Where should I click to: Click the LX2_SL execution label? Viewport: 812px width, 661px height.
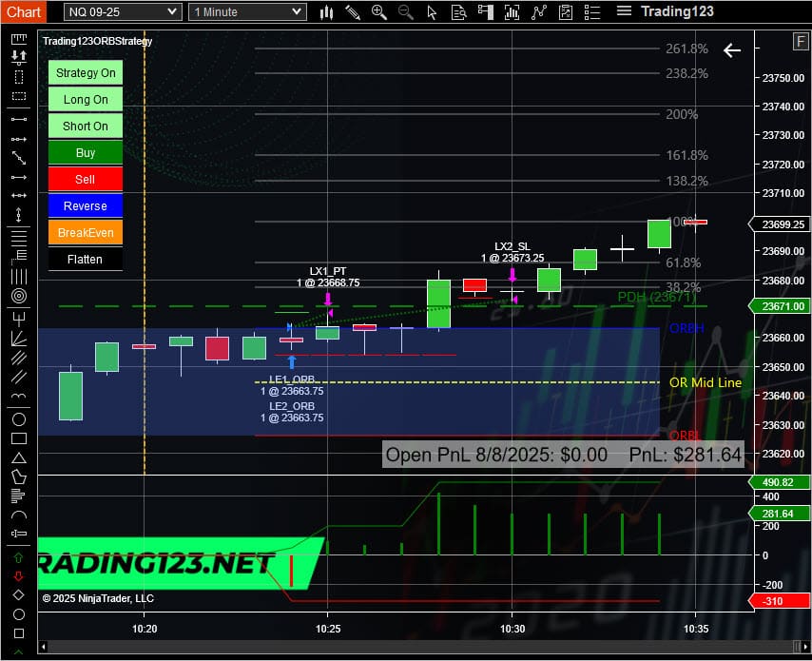pos(512,252)
